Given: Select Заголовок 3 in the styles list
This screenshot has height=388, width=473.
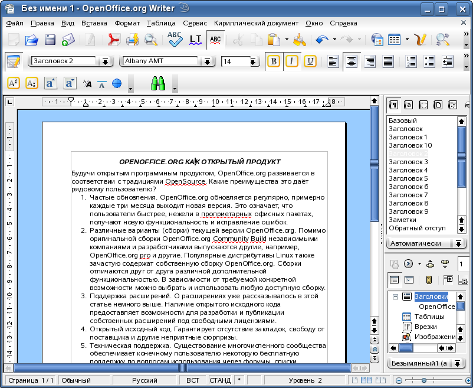Looking at the screenshot, I should (408, 162).
